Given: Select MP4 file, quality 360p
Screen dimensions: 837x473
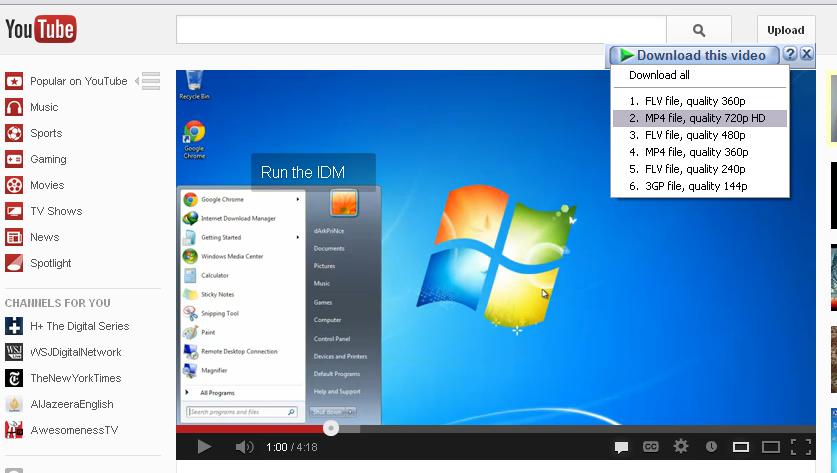Looking at the screenshot, I should [700, 152].
